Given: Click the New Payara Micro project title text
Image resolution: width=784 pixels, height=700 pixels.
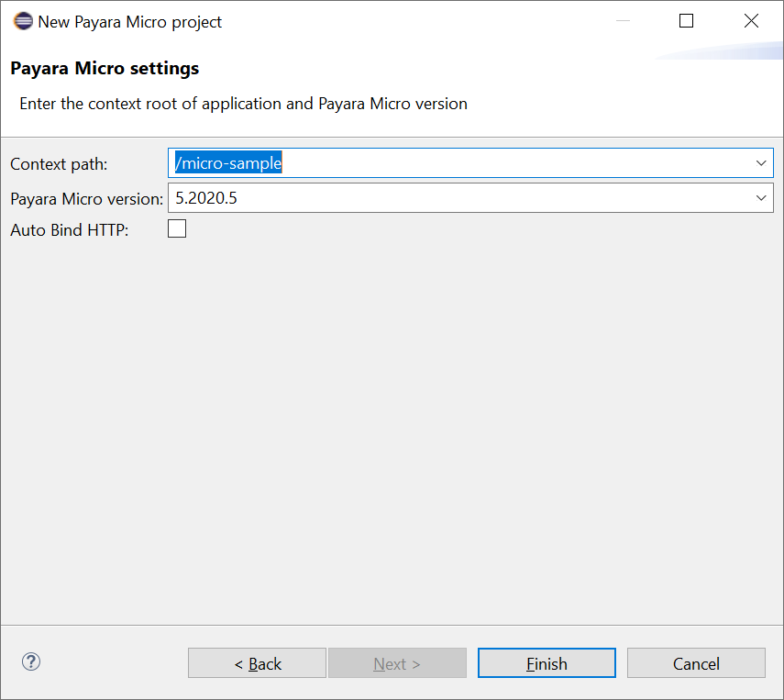Looking at the screenshot, I should point(129,21).
